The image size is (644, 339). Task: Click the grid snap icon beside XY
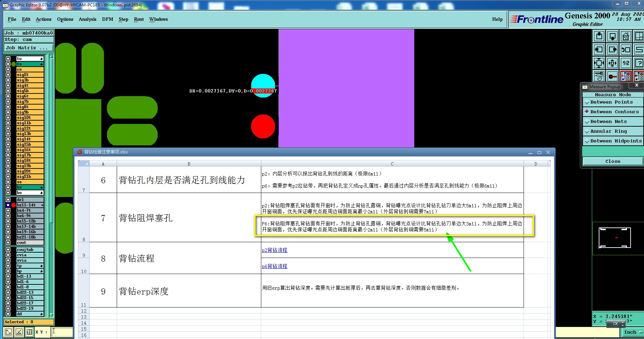point(30,332)
